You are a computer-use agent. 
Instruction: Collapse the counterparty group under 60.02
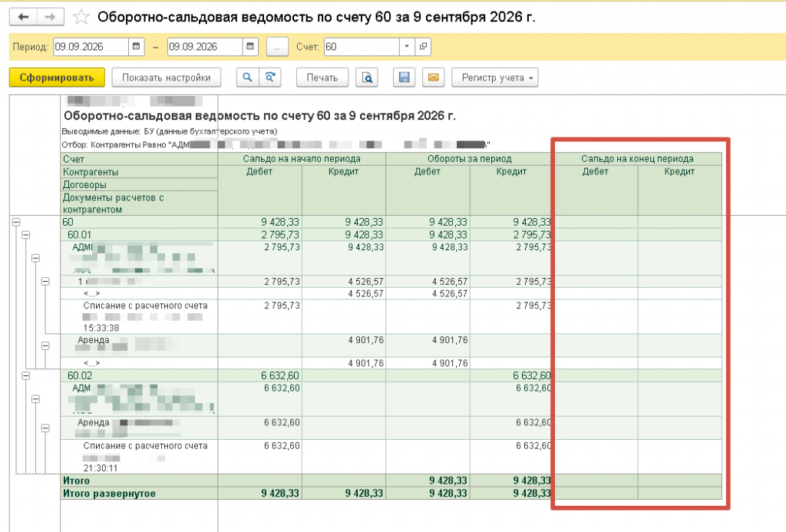pos(35,399)
